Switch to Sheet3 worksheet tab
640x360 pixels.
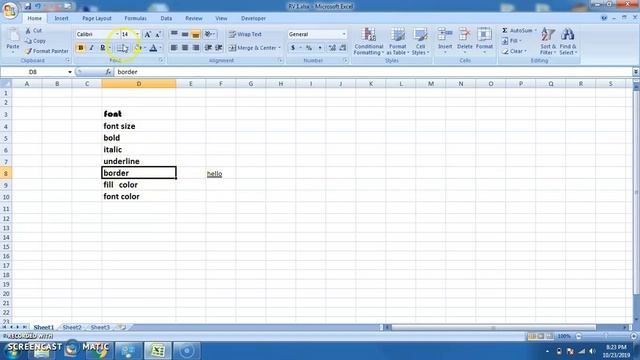[100, 327]
